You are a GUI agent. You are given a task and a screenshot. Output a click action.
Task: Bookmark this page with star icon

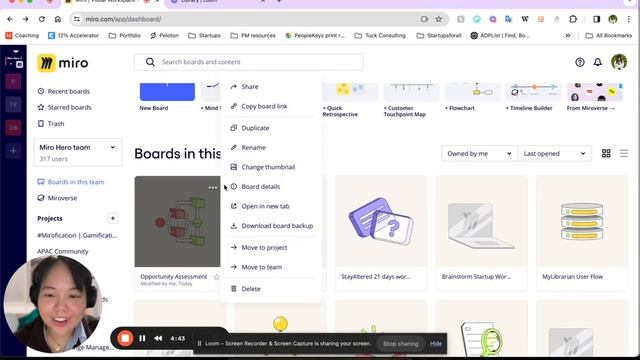pos(438,19)
